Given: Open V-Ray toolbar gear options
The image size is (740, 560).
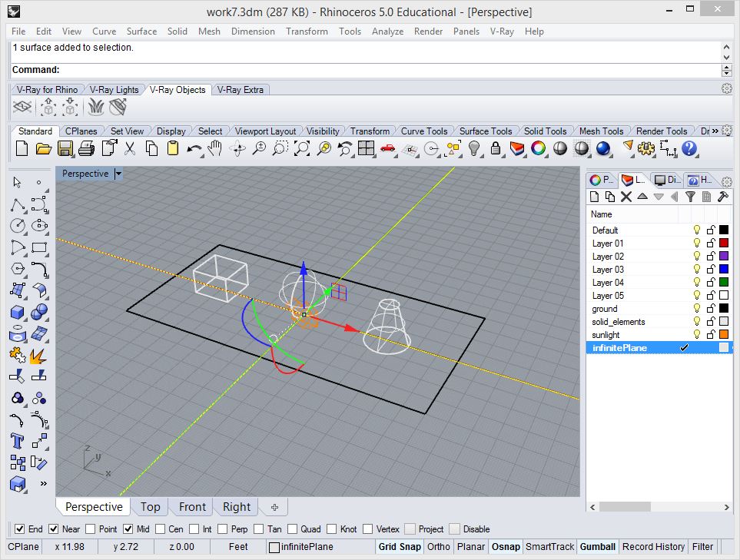Looking at the screenshot, I should click(x=727, y=88).
